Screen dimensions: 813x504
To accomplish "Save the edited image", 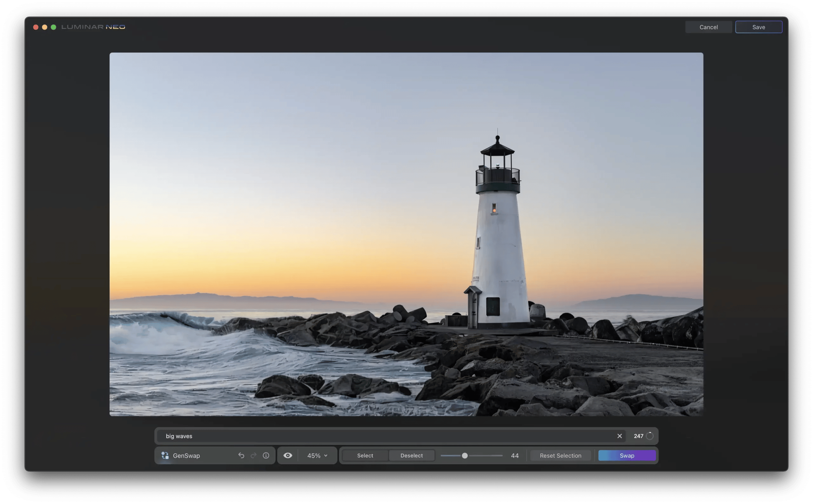I will point(758,27).
